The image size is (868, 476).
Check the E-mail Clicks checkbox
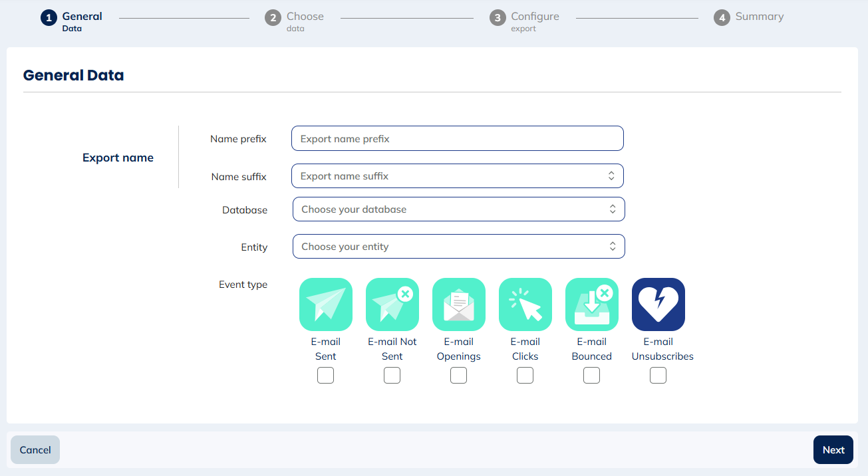tap(525, 375)
